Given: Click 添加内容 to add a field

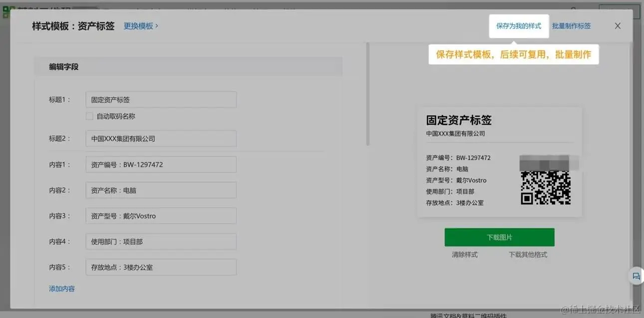Looking at the screenshot, I should (62, 288).
